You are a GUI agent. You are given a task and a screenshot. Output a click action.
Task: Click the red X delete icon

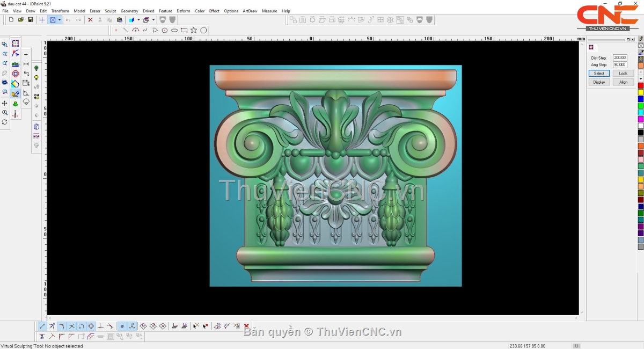click(90, 20)
